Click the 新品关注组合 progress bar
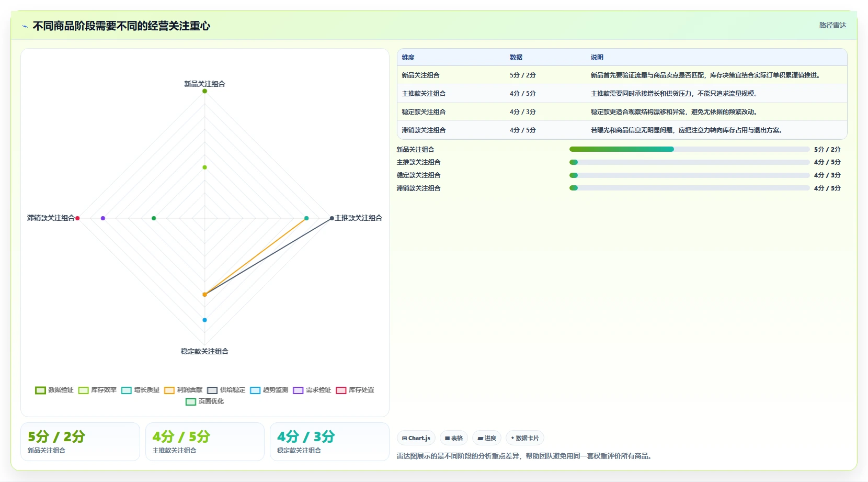This screenshot has width=868, height=482. click(689, 149)
